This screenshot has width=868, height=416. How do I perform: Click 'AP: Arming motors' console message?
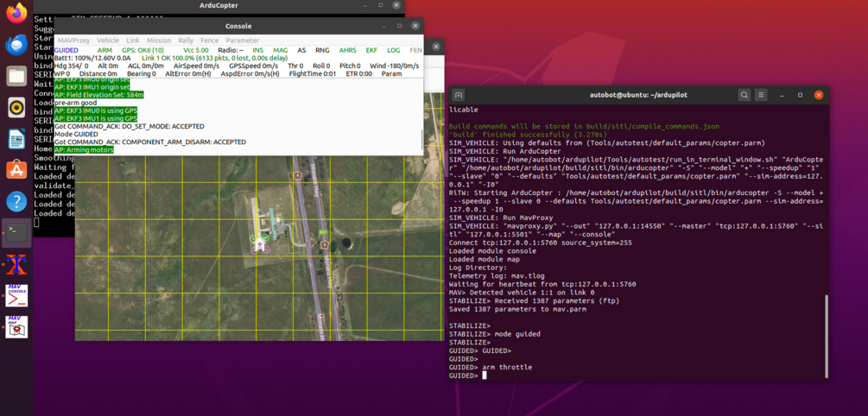pos(84,150)
